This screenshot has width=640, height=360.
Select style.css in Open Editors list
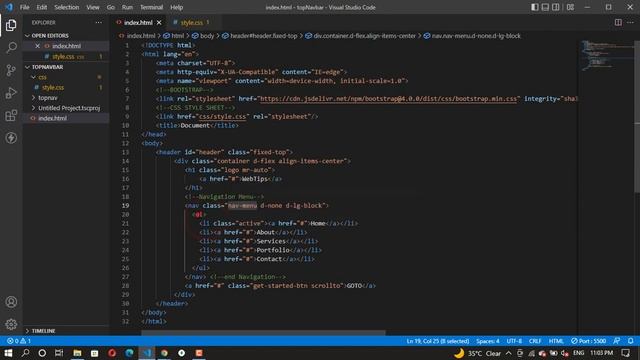point(63,57)
